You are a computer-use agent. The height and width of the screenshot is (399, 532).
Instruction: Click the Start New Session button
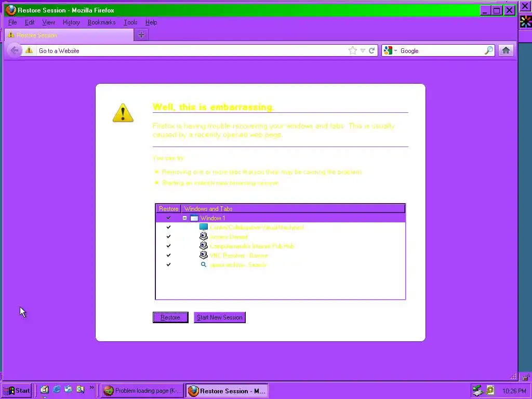click(x=220, y=317)
